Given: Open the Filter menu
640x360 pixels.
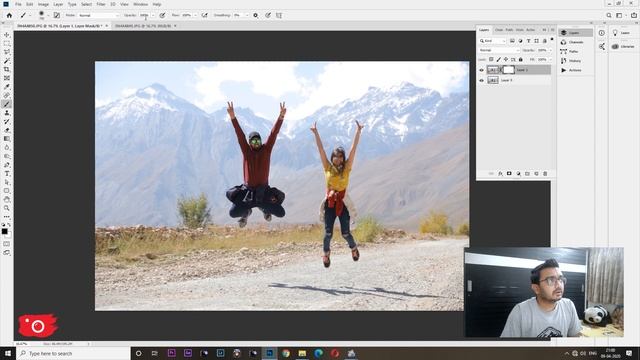Looking at the screenshot, I should click(x=101, y=4).
